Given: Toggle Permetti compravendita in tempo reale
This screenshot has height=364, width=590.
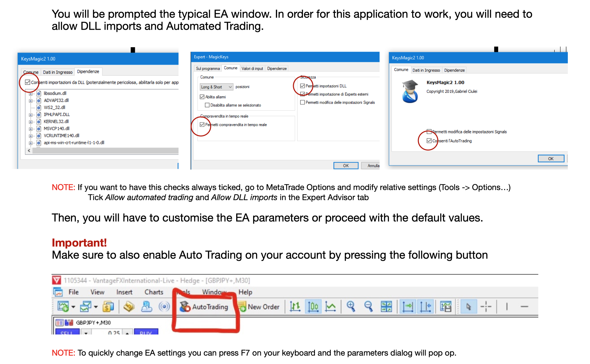Looking at the screenshot, I should pos(202,124).
